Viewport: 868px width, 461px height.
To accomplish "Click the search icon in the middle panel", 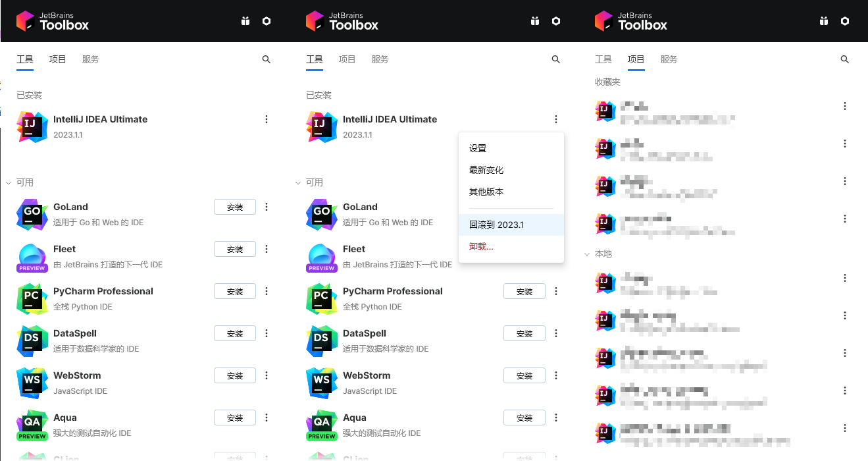I will tap(556, 59).
